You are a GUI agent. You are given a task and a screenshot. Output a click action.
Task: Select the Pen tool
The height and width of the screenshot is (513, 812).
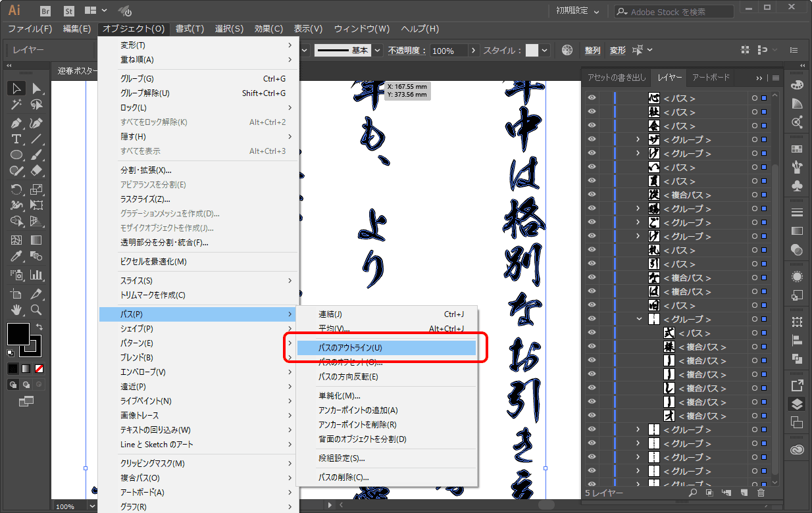point(16,123)
